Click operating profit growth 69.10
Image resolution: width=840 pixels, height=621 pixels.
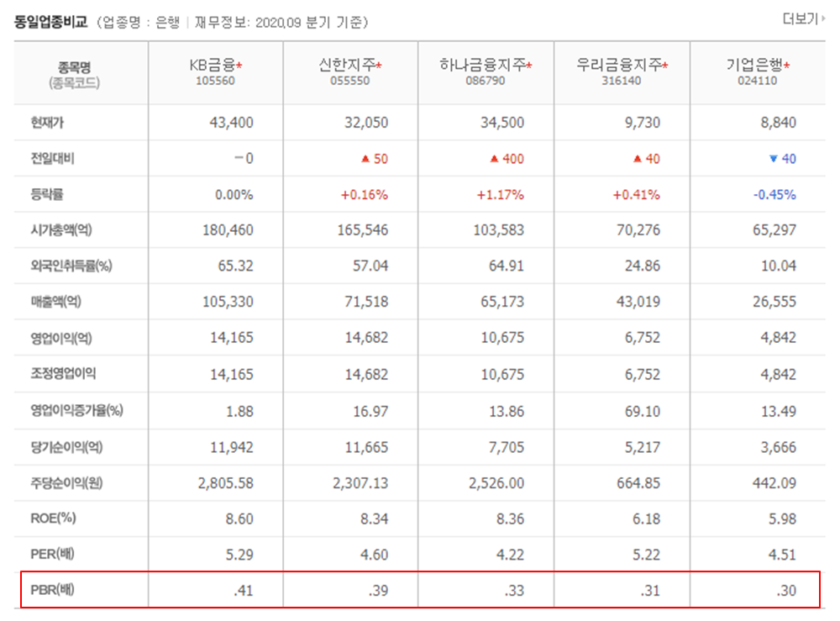[x=643, y=412]
